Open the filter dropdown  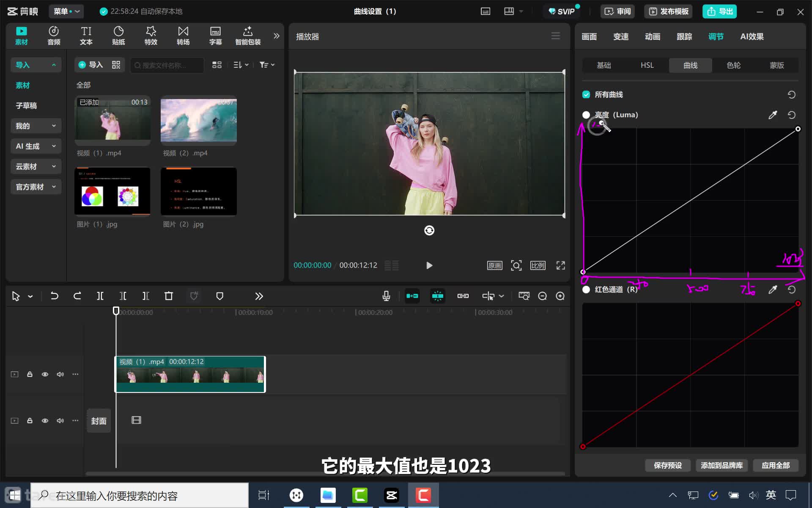(267, 65)
